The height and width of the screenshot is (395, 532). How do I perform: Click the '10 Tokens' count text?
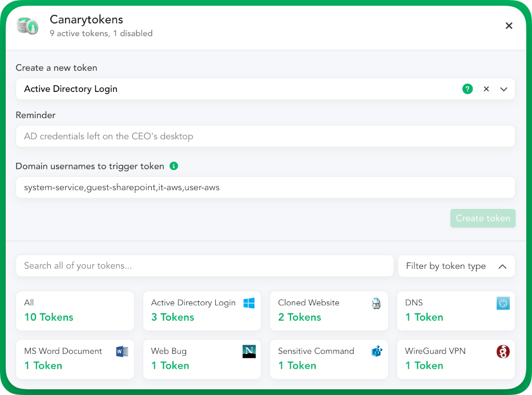49,317
